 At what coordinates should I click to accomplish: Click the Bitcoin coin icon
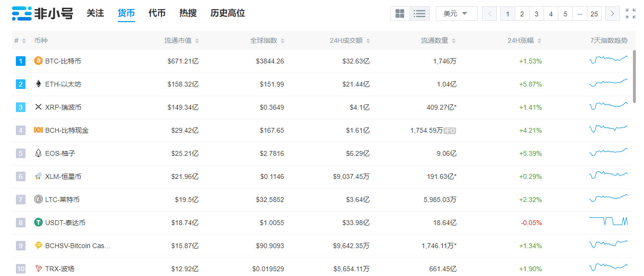click(38, 61)
